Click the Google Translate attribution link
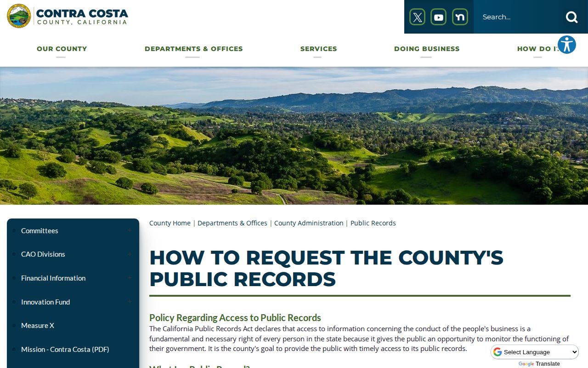The image size is (588, 368). pos(539,364)
